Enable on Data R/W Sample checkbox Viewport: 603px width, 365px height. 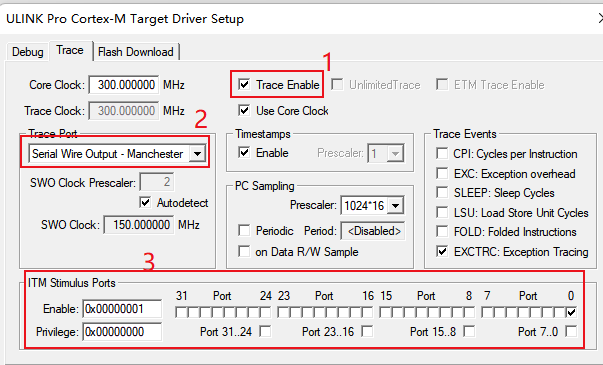tap(244, 251)
